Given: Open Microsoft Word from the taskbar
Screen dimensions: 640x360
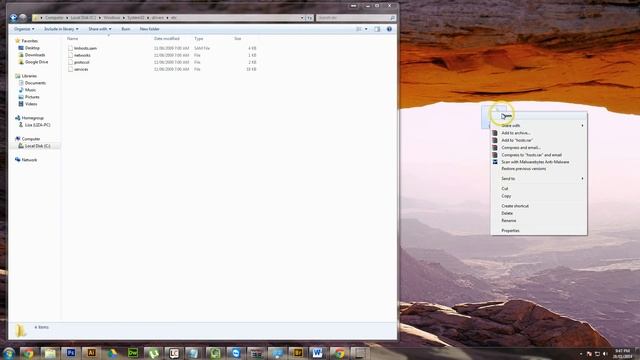Looking at the screenshot, I should pyautogui.click(x=318, y=353).
